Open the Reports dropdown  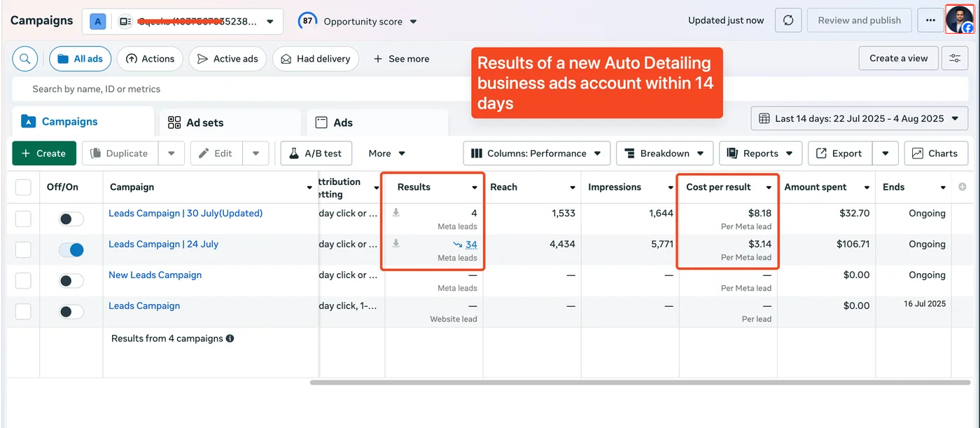pos(760,153)
